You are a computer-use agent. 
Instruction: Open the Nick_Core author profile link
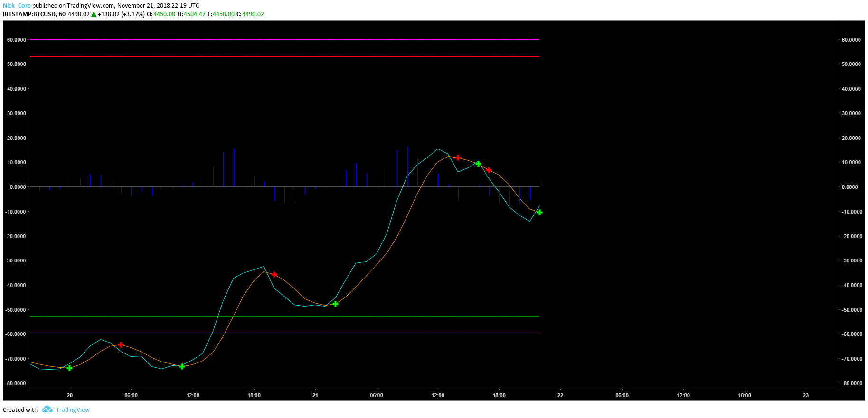pos(17,6)
